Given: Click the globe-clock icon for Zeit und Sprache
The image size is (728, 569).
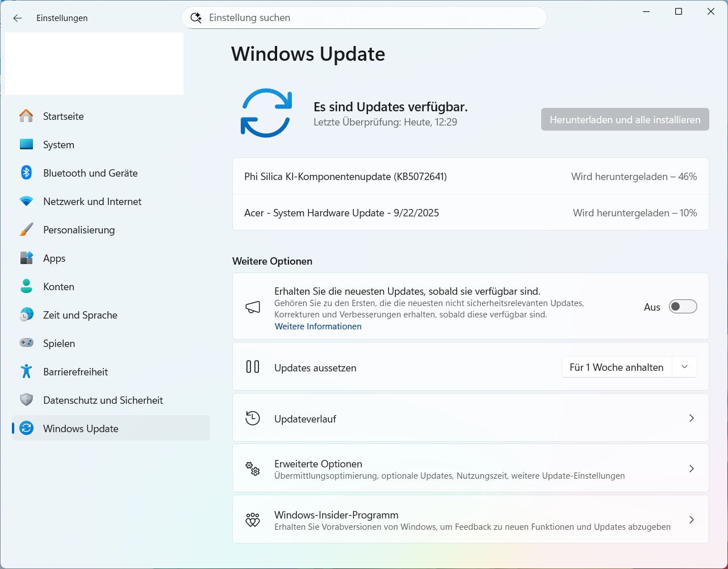Looking at the screenshot, I should click(x=26, y=315).
